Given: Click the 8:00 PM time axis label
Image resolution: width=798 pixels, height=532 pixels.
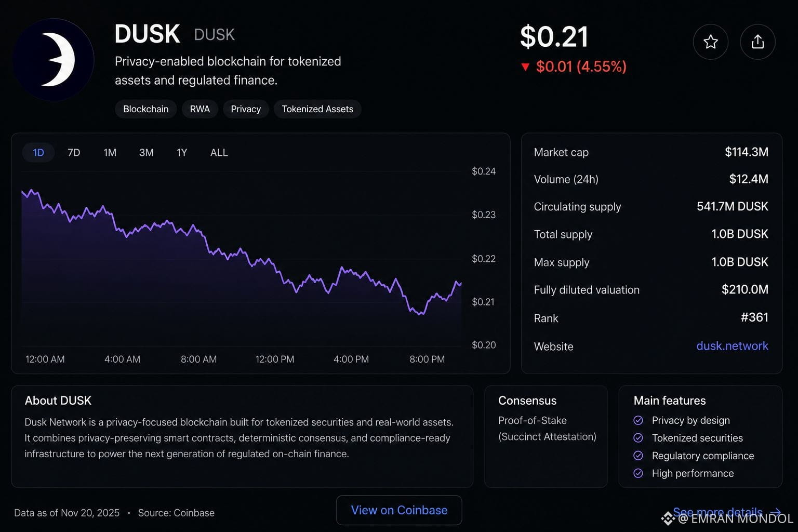Looking at the screenshot, I should tap(427, 360).
